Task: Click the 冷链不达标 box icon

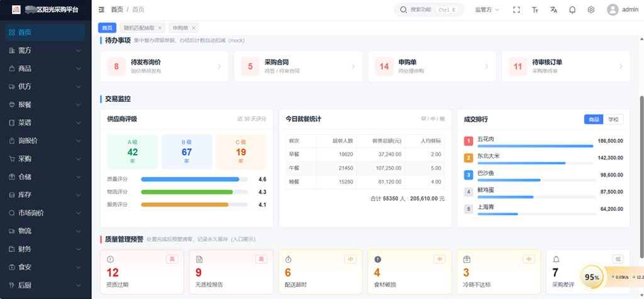Action: tap(467, 259)
